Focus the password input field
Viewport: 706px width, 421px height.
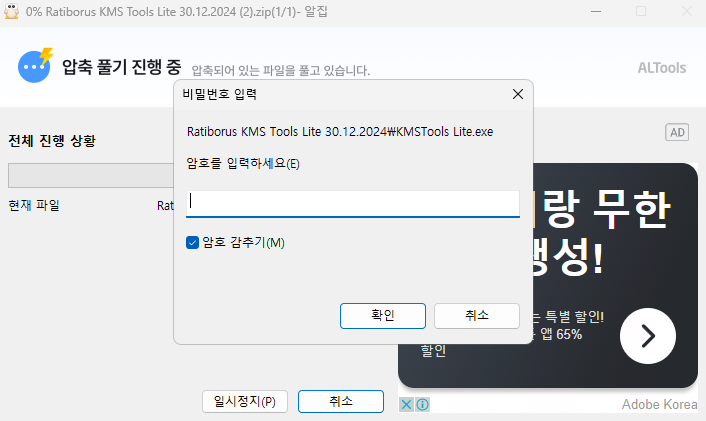[x=353, y=204]
